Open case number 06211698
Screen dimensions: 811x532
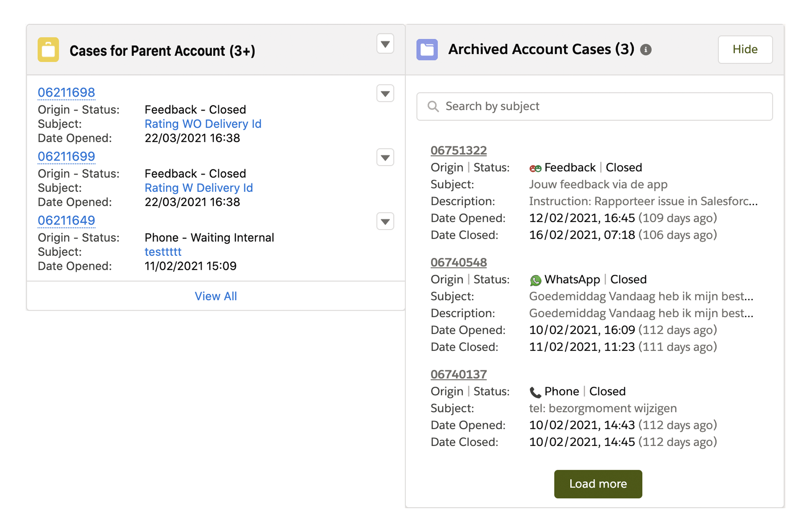pyautogui.click(x=66, y=92)
